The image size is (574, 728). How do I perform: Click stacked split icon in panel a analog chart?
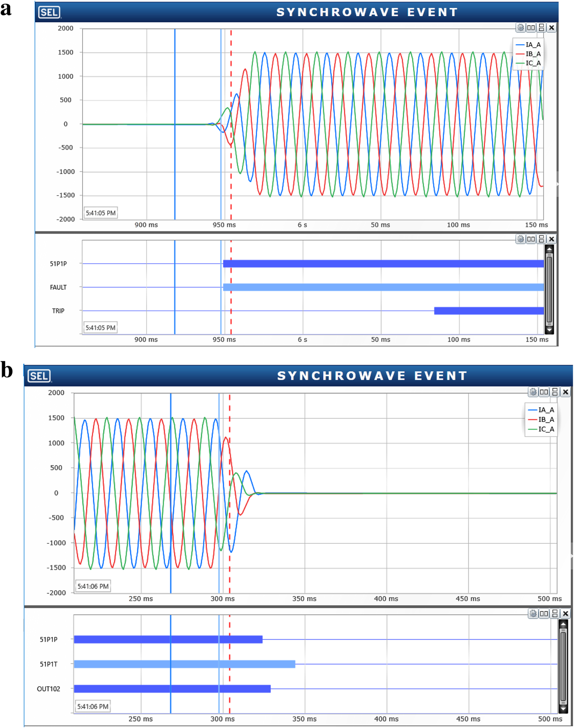click(541, 28)
